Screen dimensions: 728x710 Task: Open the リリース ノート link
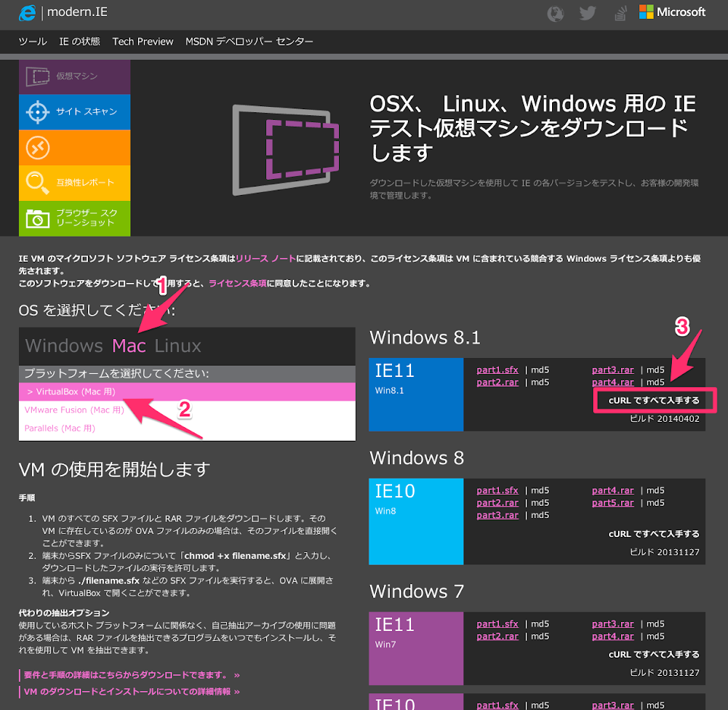[x=265, y=259]
